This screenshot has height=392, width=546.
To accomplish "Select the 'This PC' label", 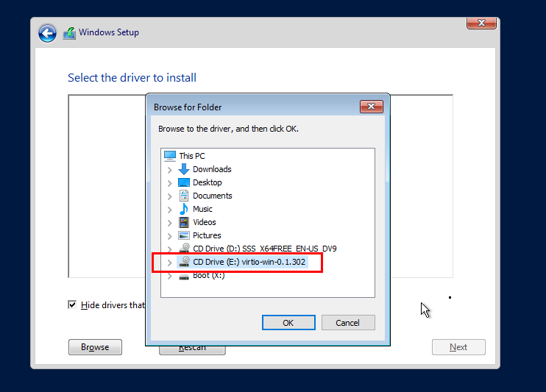I will pyautogui.click(x=192, y=156).
